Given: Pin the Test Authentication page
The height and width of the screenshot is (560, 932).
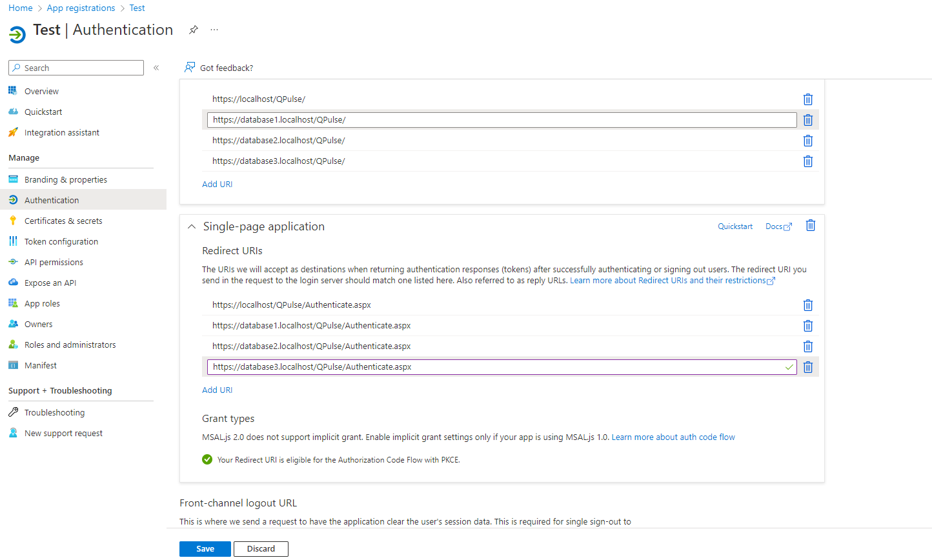Looking at the screenshot, I should tap(193, 30).
